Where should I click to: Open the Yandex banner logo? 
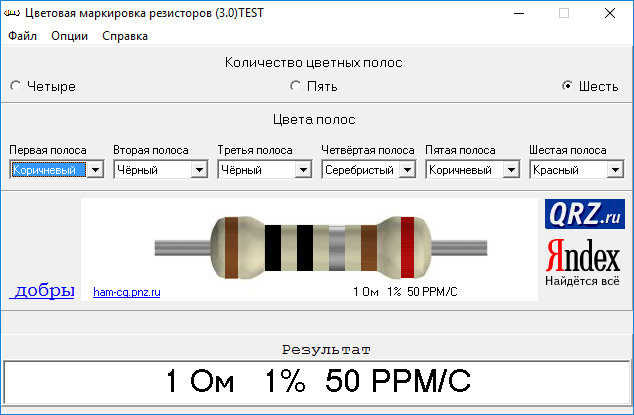(x=583, y=255)
